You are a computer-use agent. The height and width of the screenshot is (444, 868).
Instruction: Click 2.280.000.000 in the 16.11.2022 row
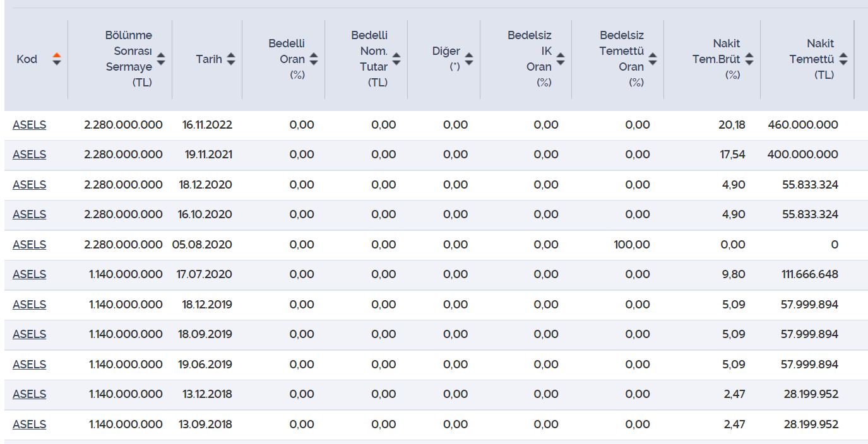coord(124,125)
